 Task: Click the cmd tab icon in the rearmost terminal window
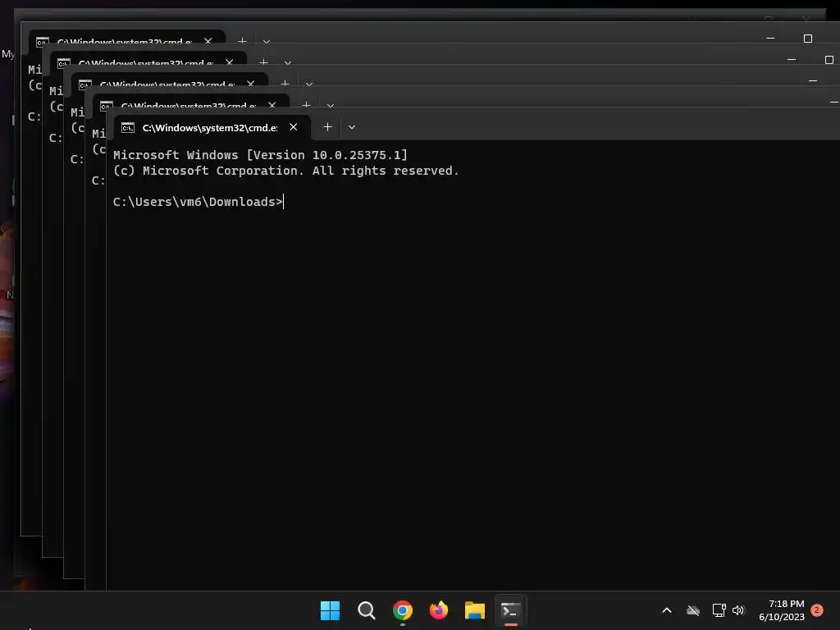43,41
